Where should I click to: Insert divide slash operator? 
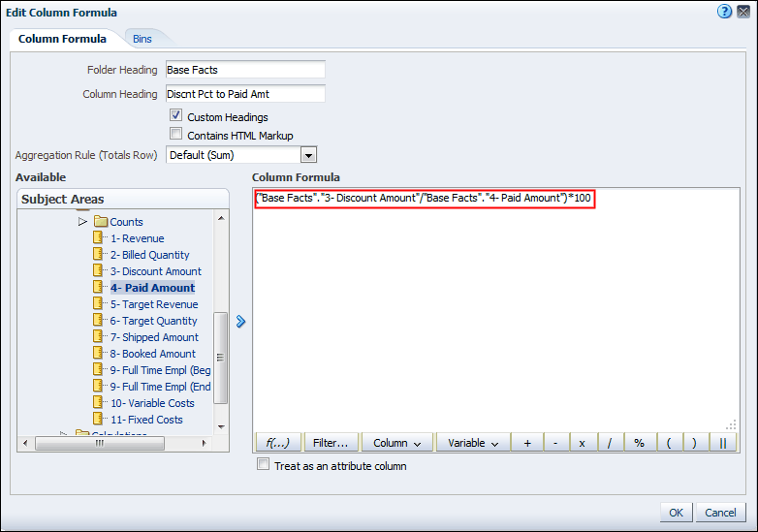610,443
